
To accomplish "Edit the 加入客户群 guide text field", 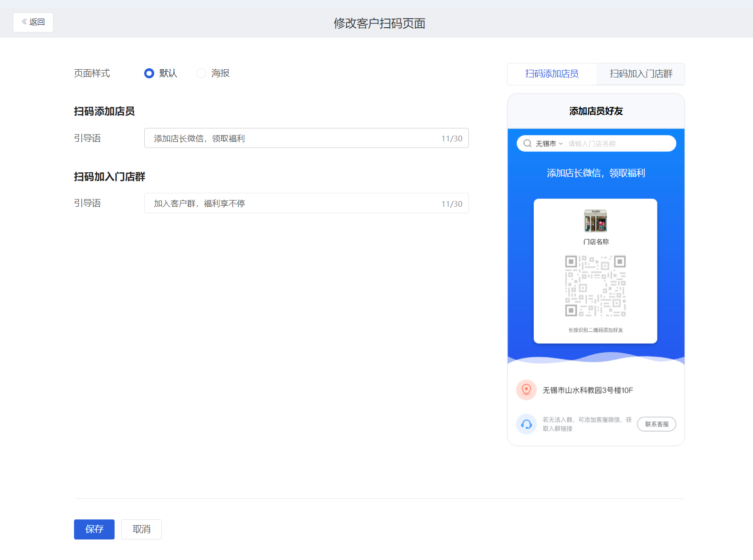I will [x=306, y=203].
